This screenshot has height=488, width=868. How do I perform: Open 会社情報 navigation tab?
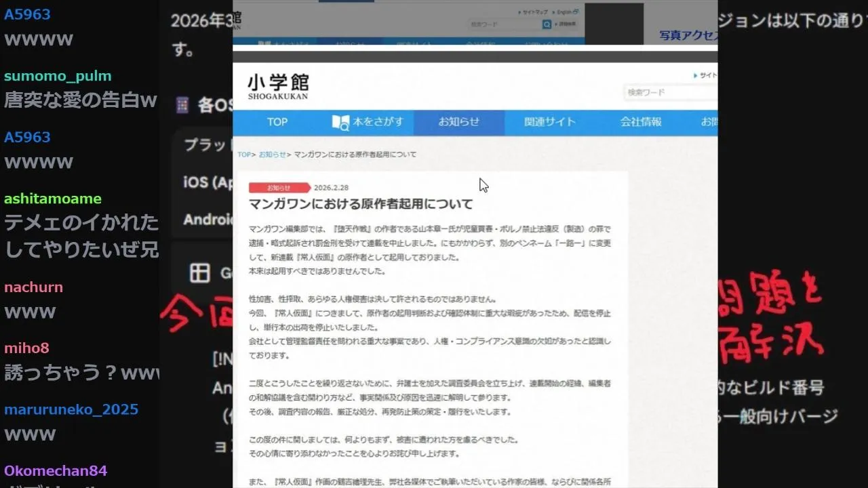coord(641,123)
